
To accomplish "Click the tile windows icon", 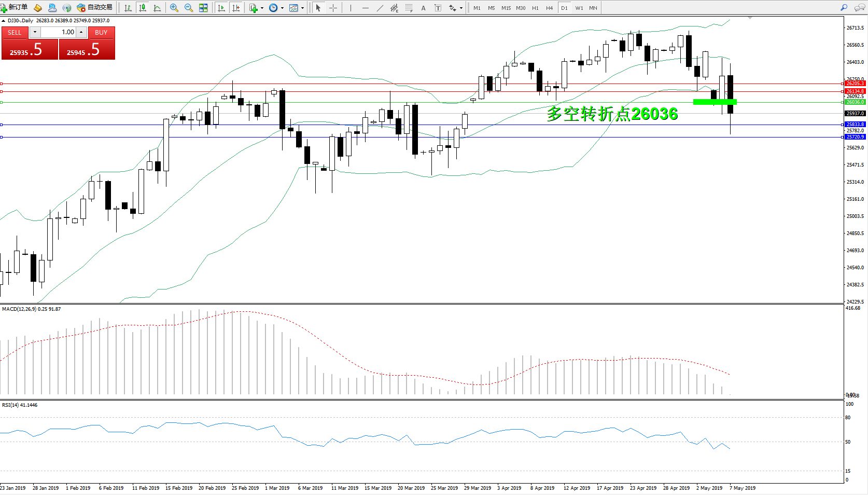I will 203,8.
